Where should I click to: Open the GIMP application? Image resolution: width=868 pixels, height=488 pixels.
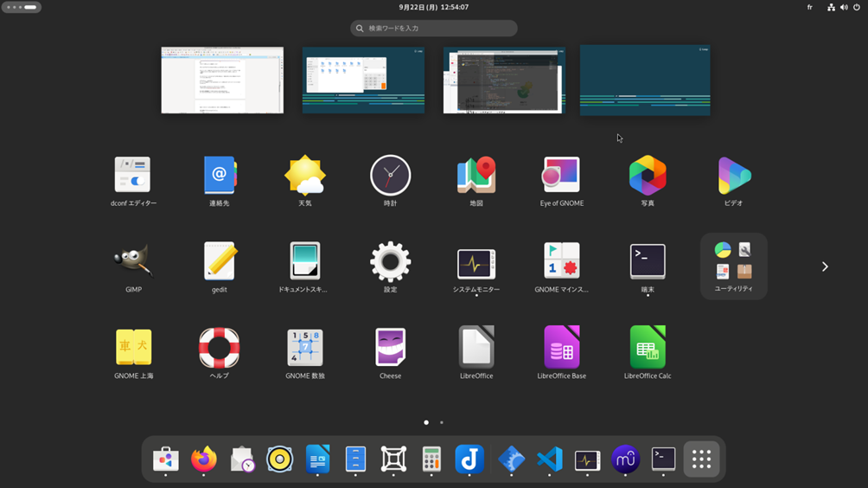132,262
